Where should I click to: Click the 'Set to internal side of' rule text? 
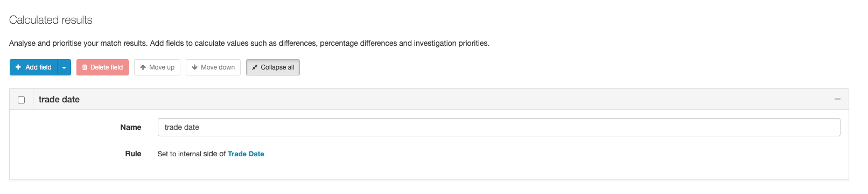coord(192,154)
